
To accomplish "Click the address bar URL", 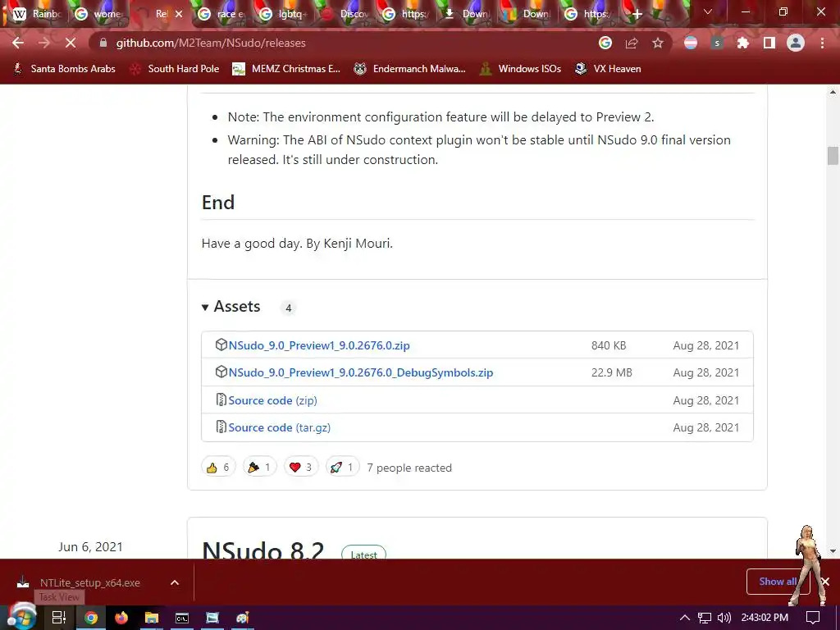I will 211,43.
